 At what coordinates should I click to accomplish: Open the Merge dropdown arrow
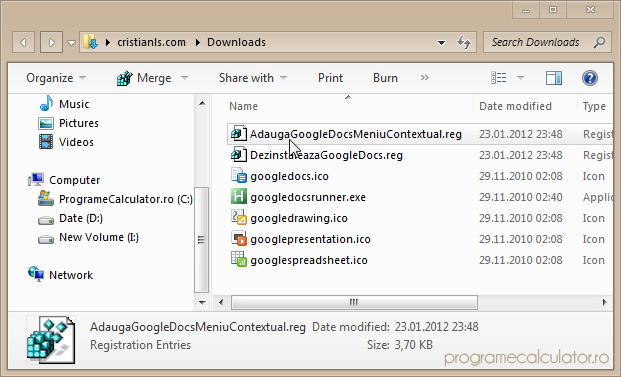coord(184,78)
